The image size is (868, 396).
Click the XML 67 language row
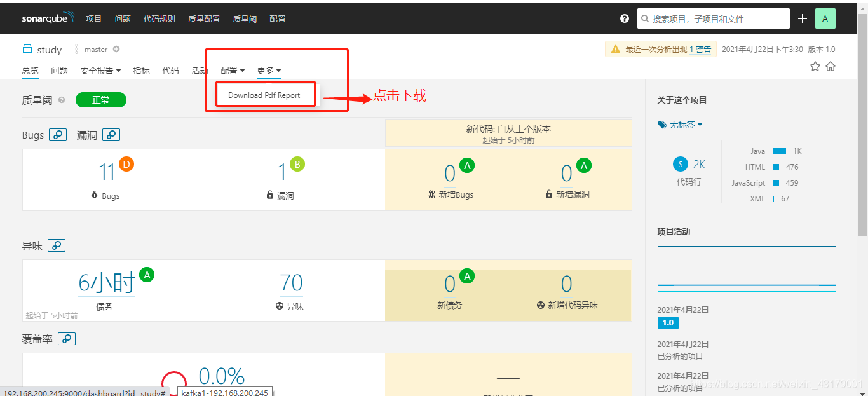click(770, 199)
